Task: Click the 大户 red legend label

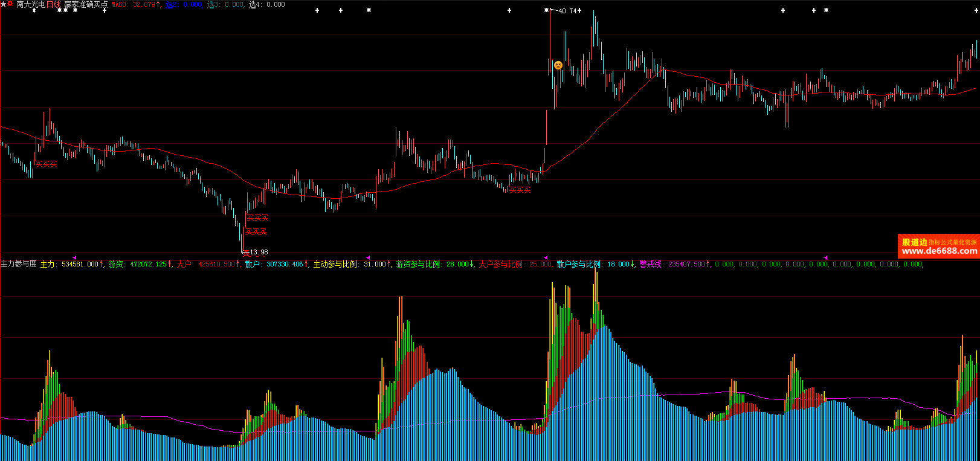Action: coord(184,264)
